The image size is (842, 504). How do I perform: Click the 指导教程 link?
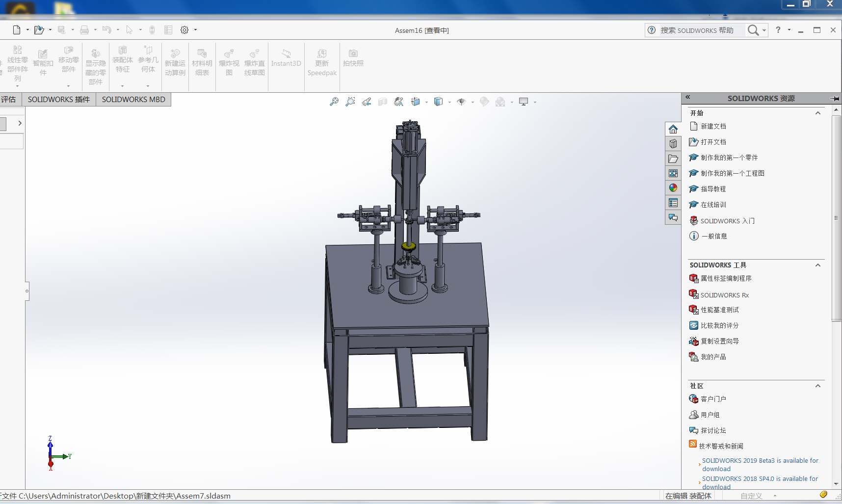[713, 189]
